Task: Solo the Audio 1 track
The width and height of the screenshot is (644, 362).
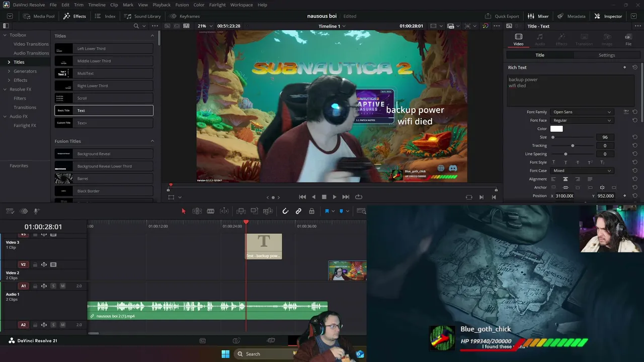Action: 53,286
